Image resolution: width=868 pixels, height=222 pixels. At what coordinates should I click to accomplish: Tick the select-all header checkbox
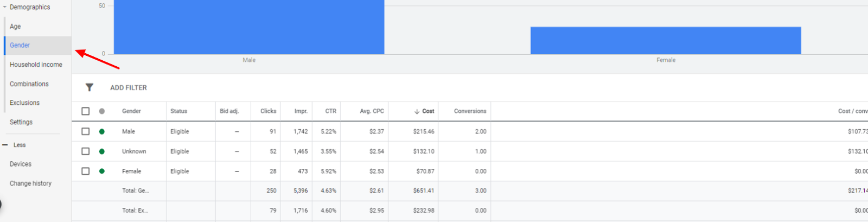[x=85, y=111]
